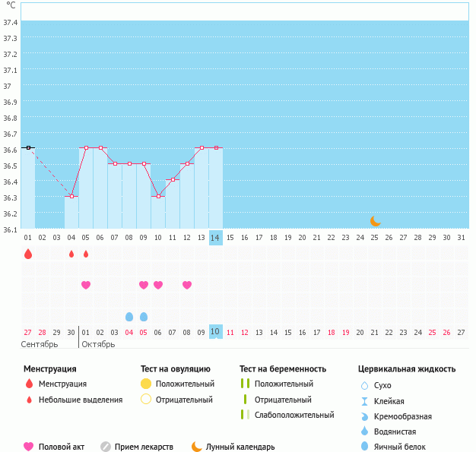Click the pink heart under cycle day 12
This screenshot has height=452, width=476.
tap(187, 285)
